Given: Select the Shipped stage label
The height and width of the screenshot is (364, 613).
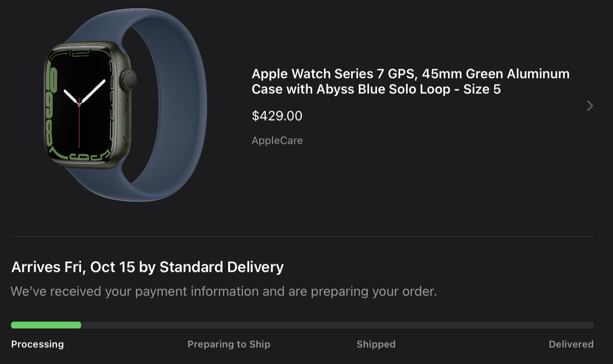Looking at the screenshot, I should click(376, 344).
